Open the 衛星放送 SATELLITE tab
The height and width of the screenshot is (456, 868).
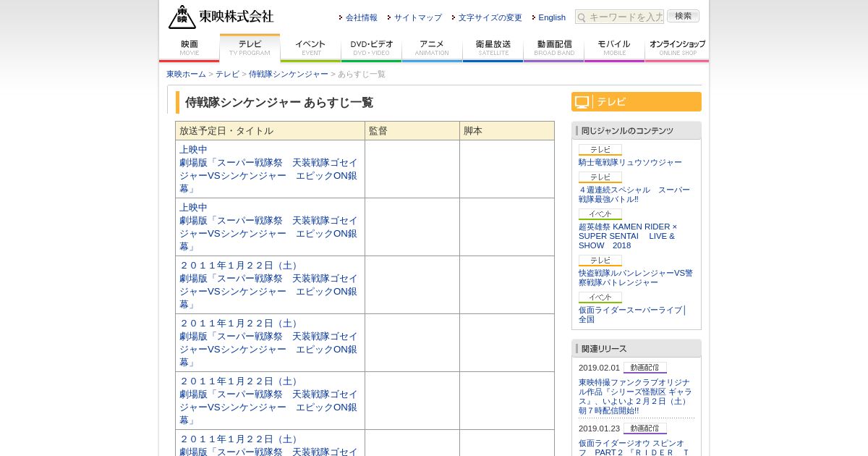point(493,48)
